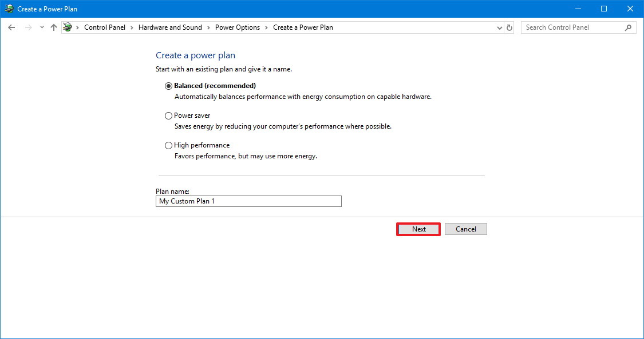644x339 pixels.
Task: Click the refresh icon in the address bar
Action: [509, 27]
